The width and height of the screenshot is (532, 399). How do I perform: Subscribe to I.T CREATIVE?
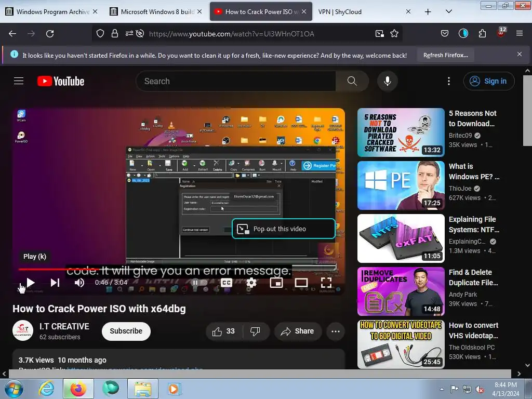126,331
